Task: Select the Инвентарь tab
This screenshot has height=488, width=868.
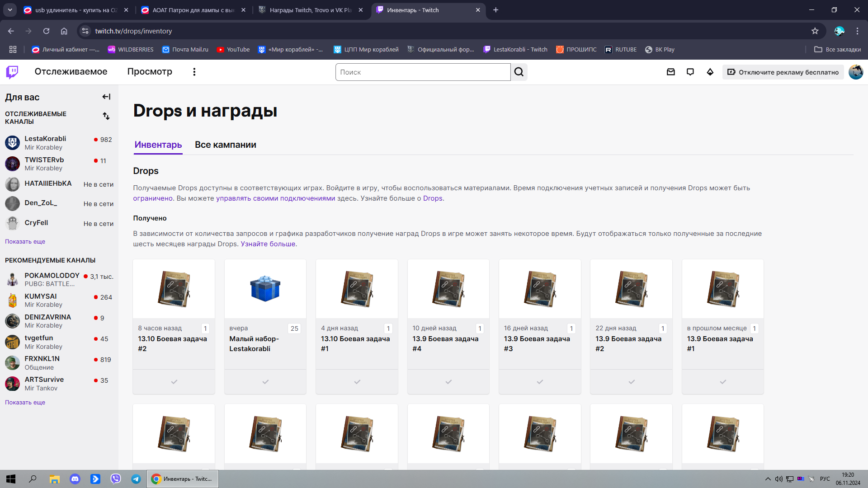Action: (158, 145)
